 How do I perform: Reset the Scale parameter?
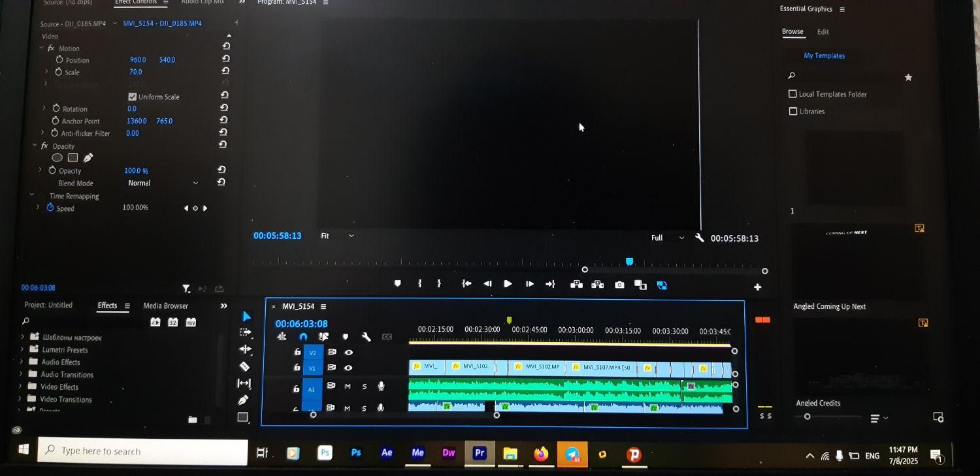coord(225,71)
